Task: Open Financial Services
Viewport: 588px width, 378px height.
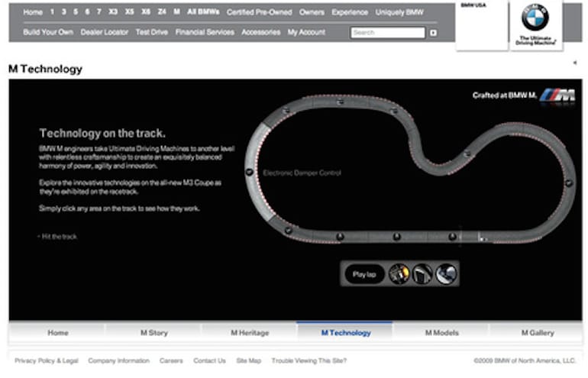Action: (205, 32)
